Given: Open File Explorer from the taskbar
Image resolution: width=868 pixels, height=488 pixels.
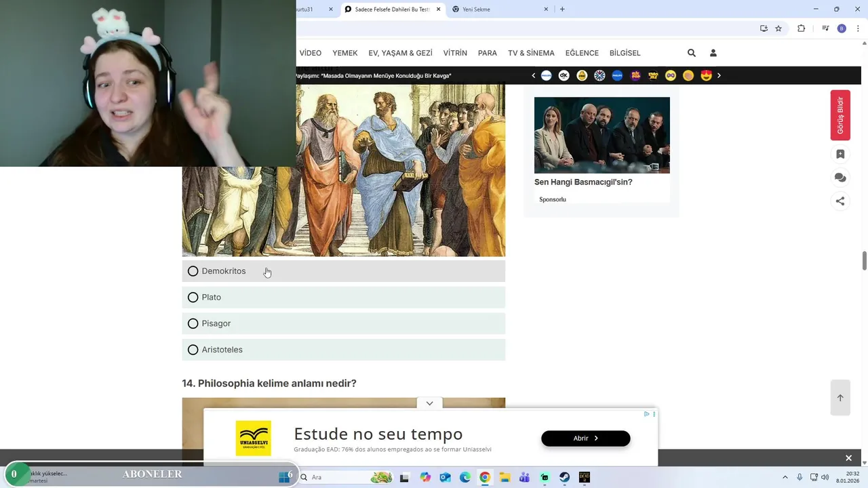Looking at the screenshot, I should click(x=505, y=477).
